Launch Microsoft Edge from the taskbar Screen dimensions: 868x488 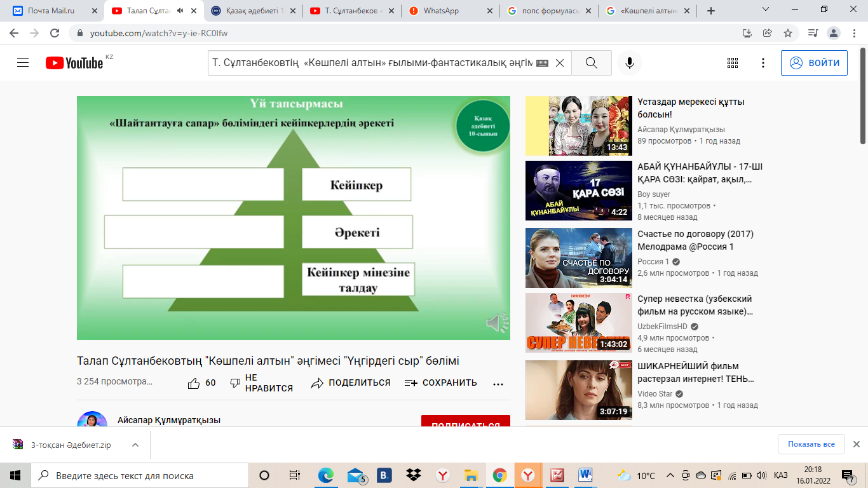point(325,475)
